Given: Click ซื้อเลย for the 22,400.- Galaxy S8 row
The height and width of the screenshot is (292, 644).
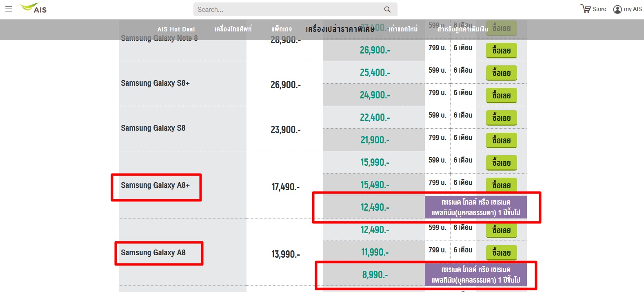Looking at the screenshot, I should 501,118.
